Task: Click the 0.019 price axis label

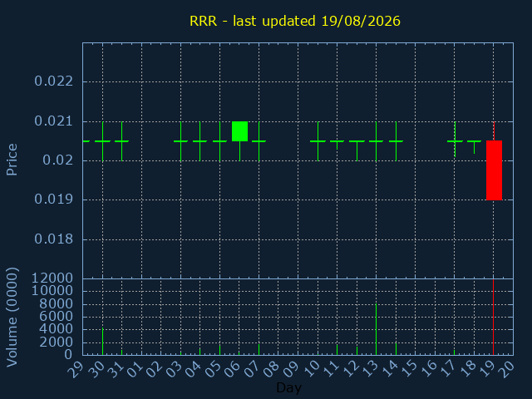Action: point(53,199)
